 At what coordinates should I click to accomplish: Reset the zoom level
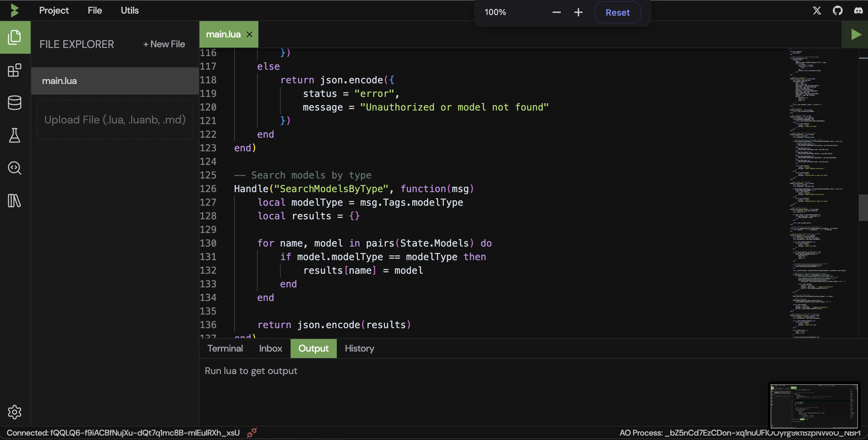click(617, 13)
